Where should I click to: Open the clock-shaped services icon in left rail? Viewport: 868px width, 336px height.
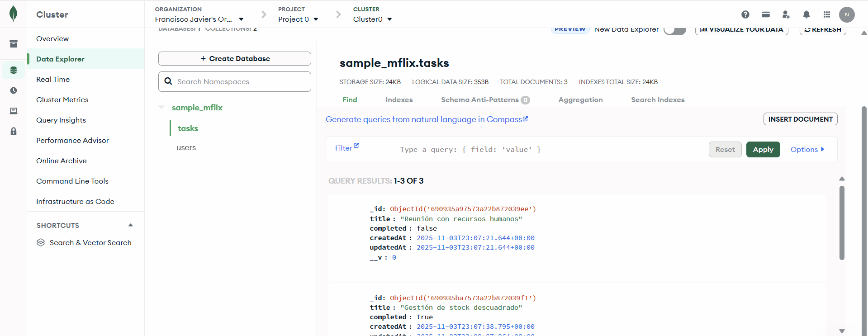point(14,90)
